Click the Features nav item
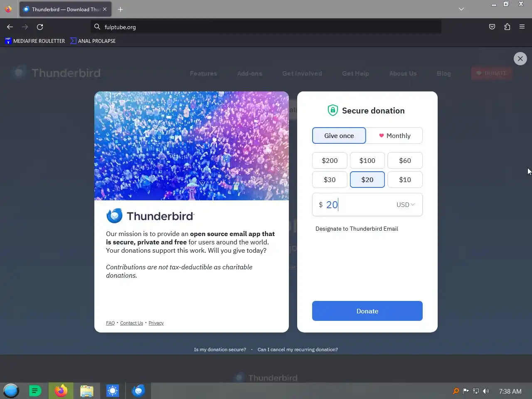532x399 pixels. click(x=203, y=73)
